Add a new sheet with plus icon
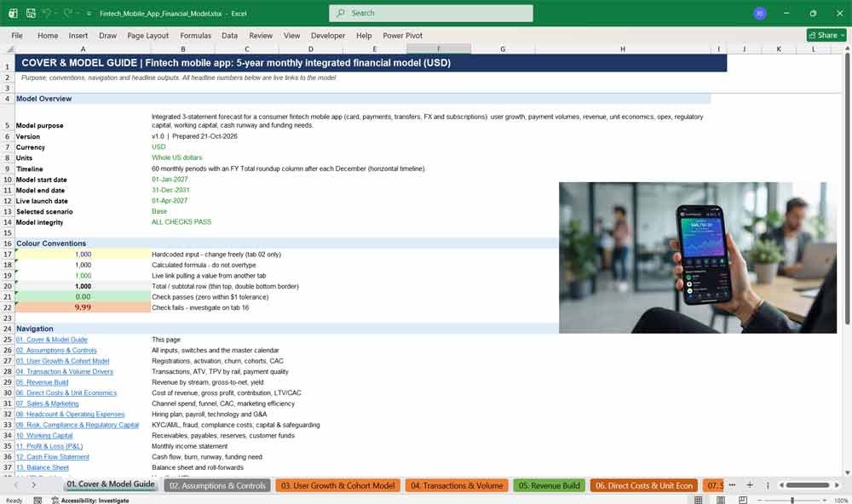The image size is (852, 504). 750,485
